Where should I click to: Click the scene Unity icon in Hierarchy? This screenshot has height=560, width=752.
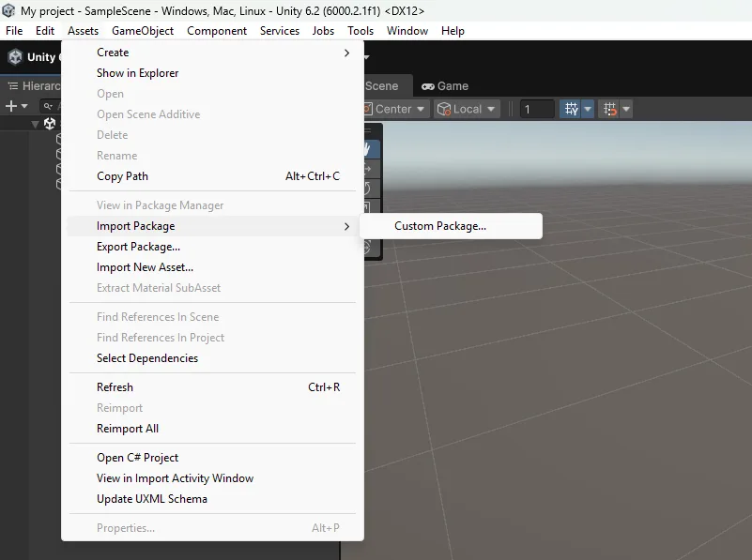pos(50,124)
